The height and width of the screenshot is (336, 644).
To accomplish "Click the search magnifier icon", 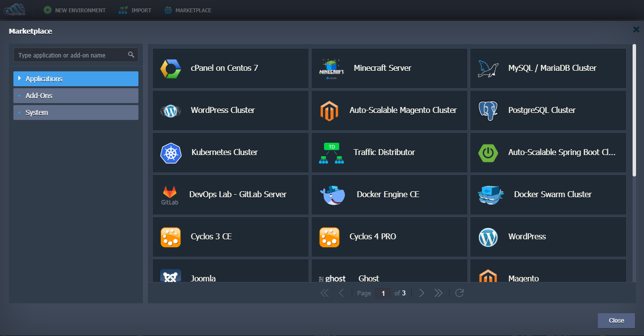I will (131, 55).
